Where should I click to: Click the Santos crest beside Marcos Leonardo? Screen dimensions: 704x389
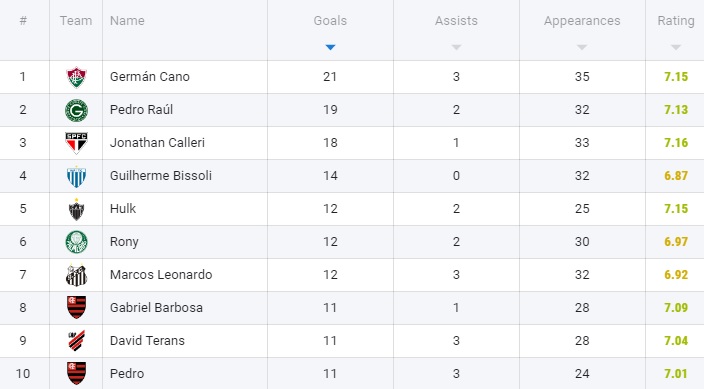[x=76, y=275]
